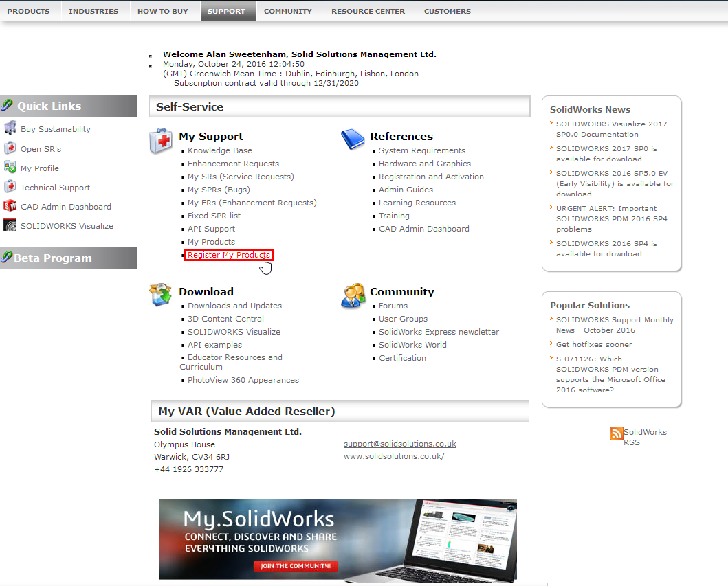
Task: Open the Register My Products link
Action: click(229, 255)
